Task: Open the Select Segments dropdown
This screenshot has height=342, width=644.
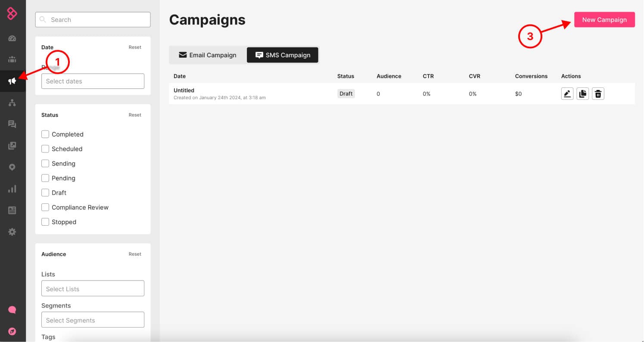Action: [93, 320]
